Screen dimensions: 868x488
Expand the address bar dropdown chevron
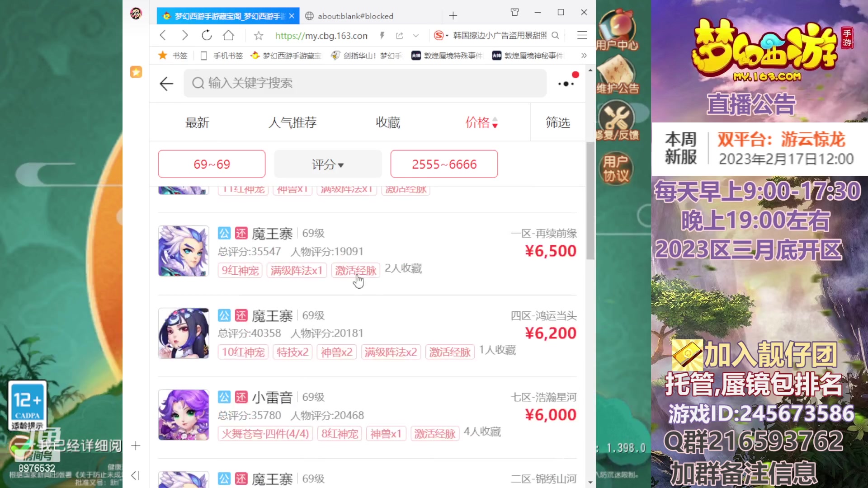click(416, 36)
